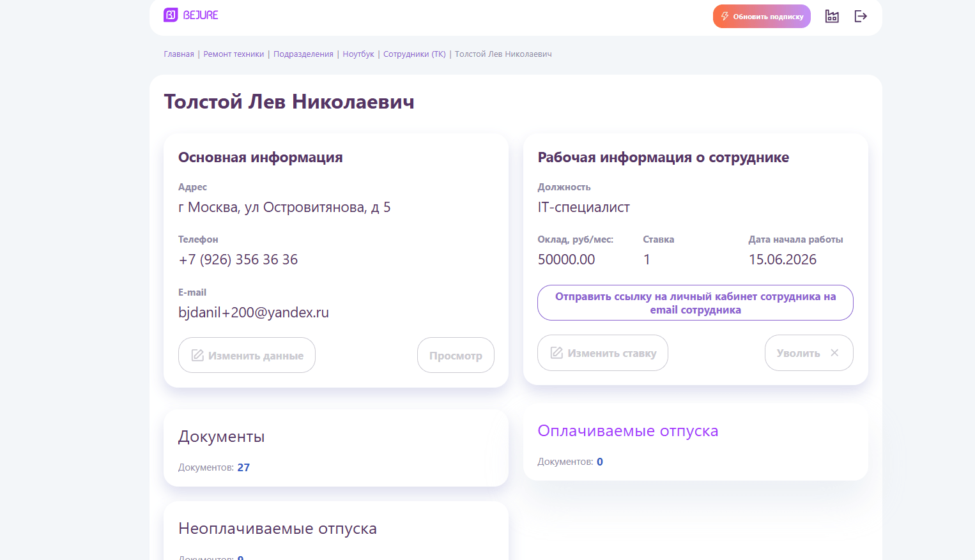Click the salary value 50000.00
975x560 pixels.
tap(566, 259)
